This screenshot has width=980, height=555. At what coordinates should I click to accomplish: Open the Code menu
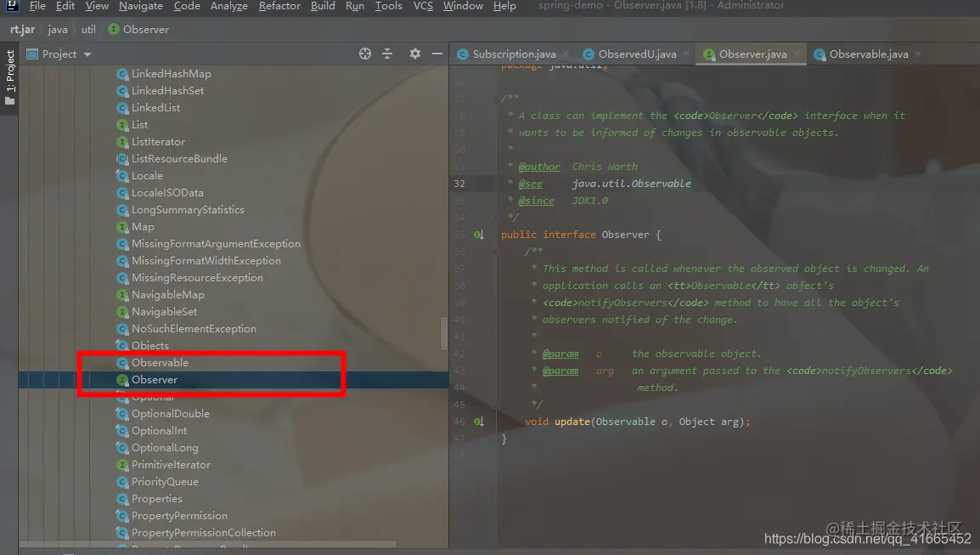[187, 6]
